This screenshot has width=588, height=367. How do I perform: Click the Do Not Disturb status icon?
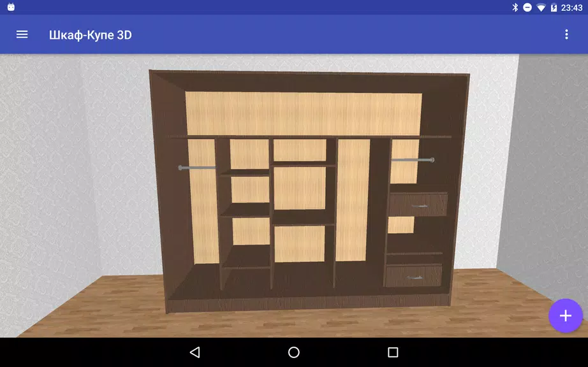tap(527, 7)
